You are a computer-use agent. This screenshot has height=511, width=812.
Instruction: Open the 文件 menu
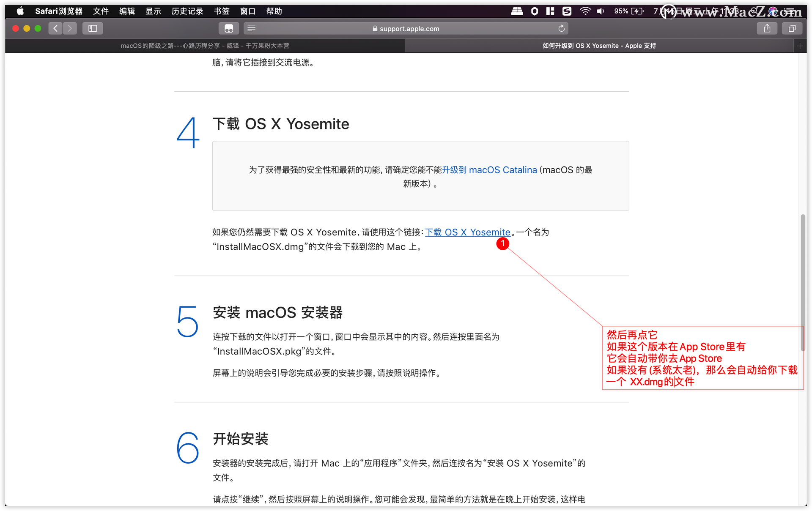101,11
